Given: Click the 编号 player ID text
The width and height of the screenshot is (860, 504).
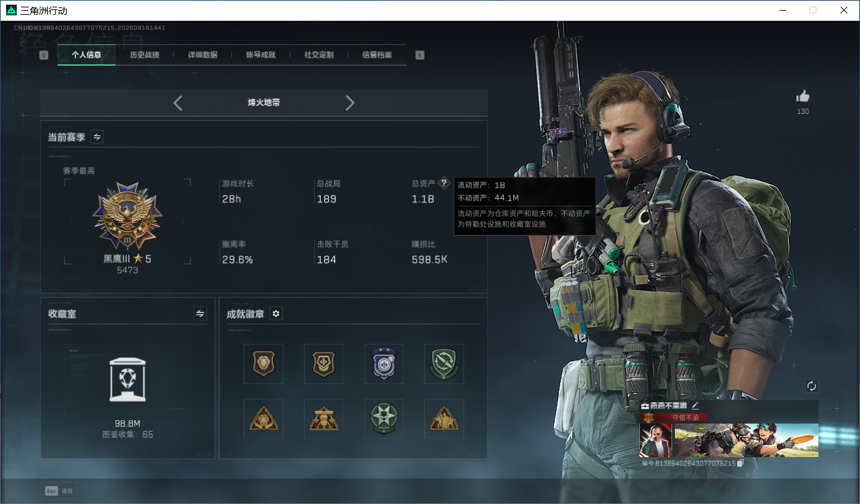Looking at the screenshot, I should [688, 463].
